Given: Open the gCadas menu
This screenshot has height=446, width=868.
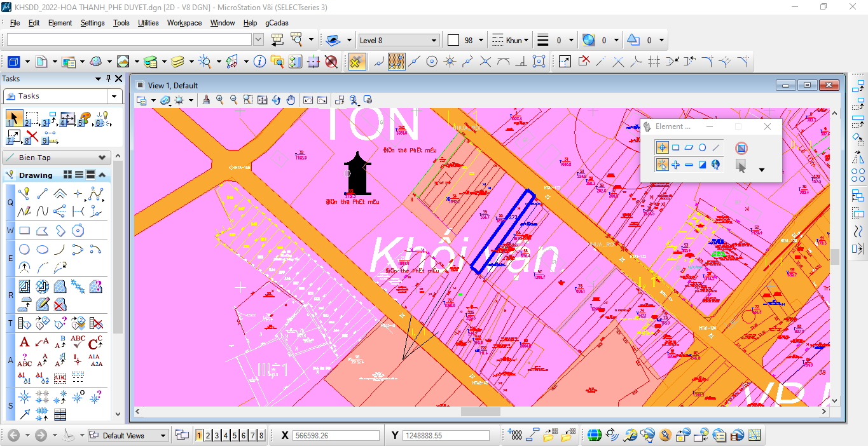Looking at the screenshot, I should [277, 23].
